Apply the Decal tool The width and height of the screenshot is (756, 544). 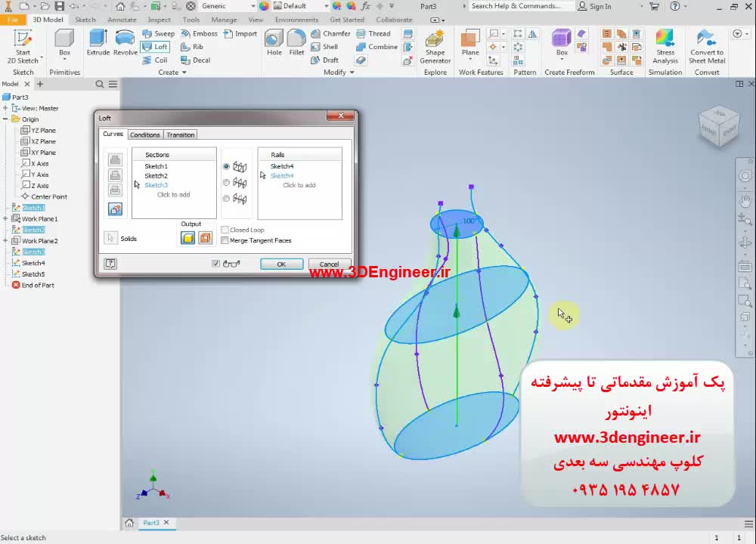[196, 60]
